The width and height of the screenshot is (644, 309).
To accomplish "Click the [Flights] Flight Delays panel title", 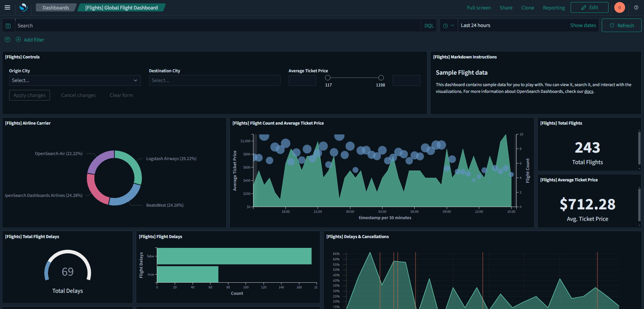I will 160,237.
